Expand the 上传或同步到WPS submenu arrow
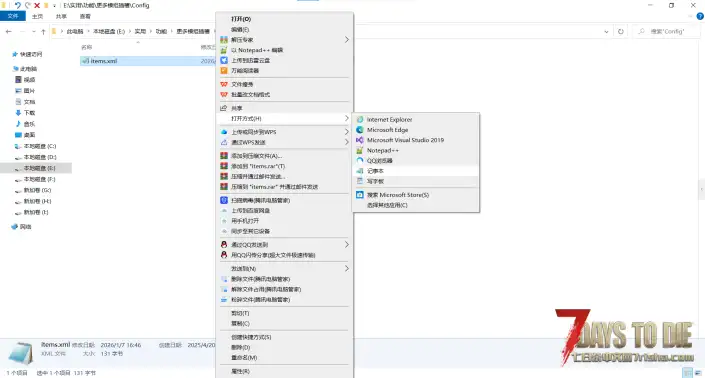Screen dimensions: 705x378 pos(347,132)
